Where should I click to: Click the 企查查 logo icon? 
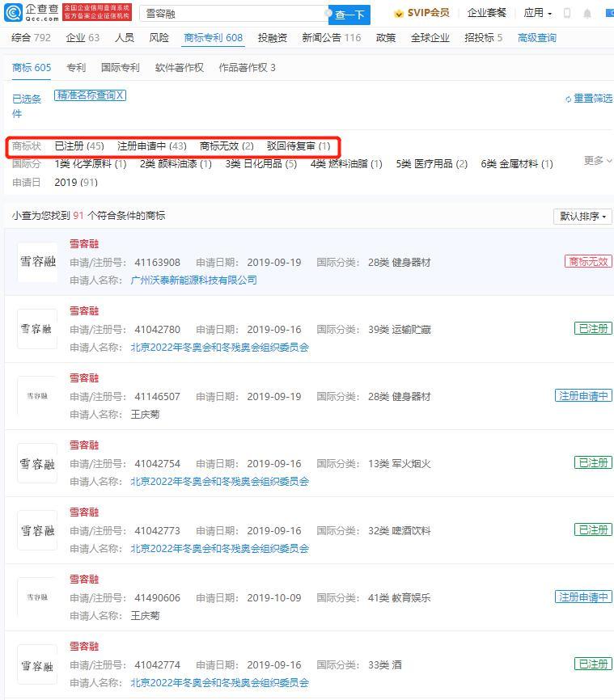tap(14, 13)
